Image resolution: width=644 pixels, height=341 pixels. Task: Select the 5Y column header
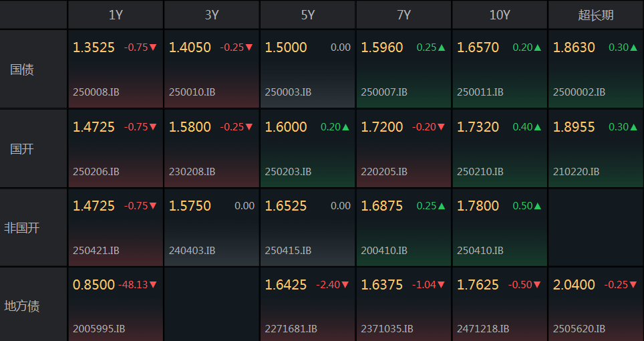[x=307, y=15]
